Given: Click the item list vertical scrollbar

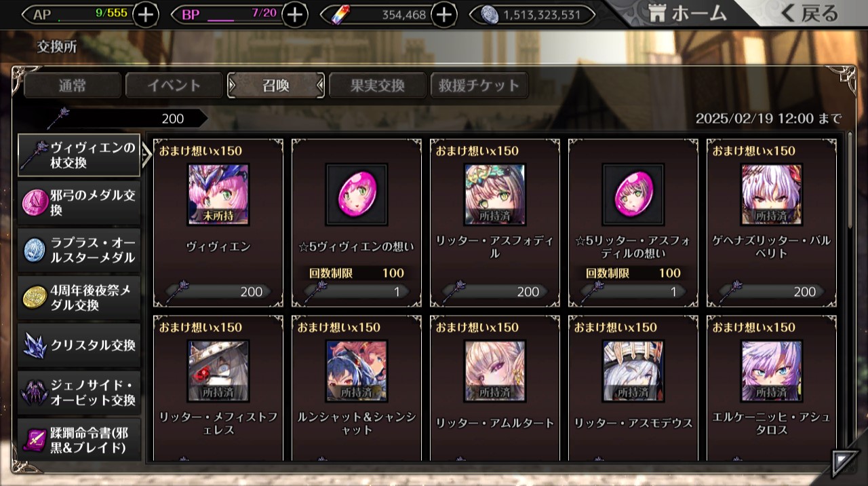Looking at the screenshot, I should pos(851,180).
